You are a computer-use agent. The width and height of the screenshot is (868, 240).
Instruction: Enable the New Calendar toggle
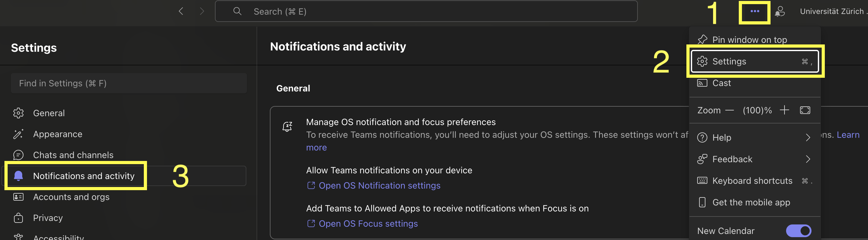click(798, 230)
